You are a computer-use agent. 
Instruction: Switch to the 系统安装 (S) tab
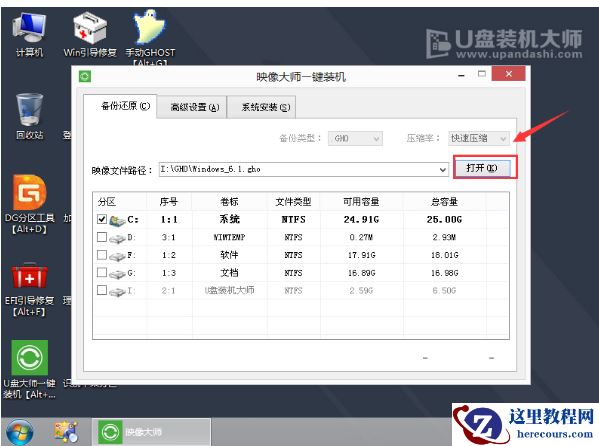262,107
